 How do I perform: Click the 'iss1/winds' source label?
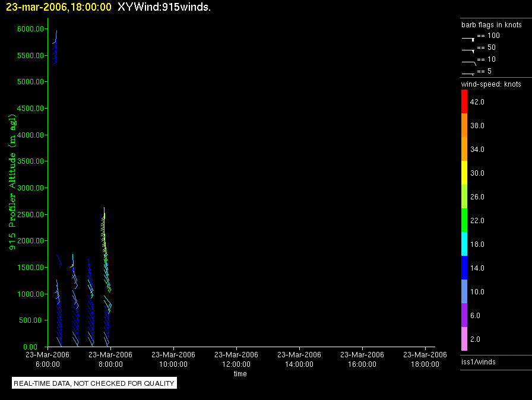pos(479,362)
